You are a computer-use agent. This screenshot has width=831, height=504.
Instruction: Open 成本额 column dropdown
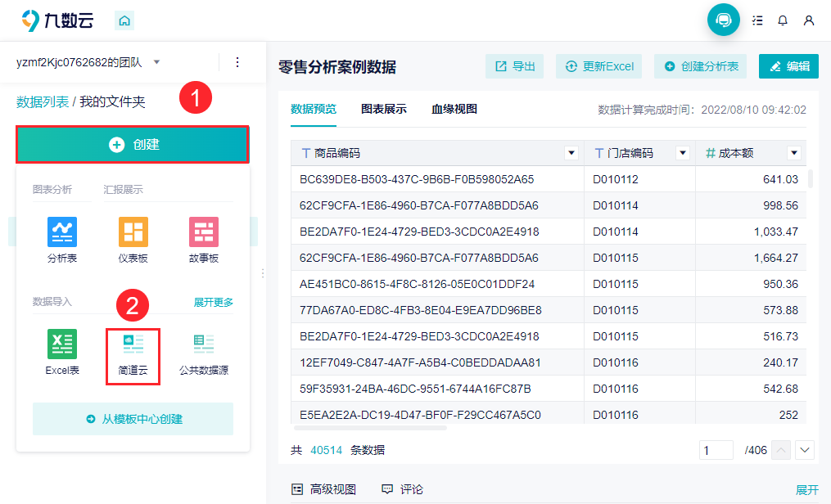point(794,153)
